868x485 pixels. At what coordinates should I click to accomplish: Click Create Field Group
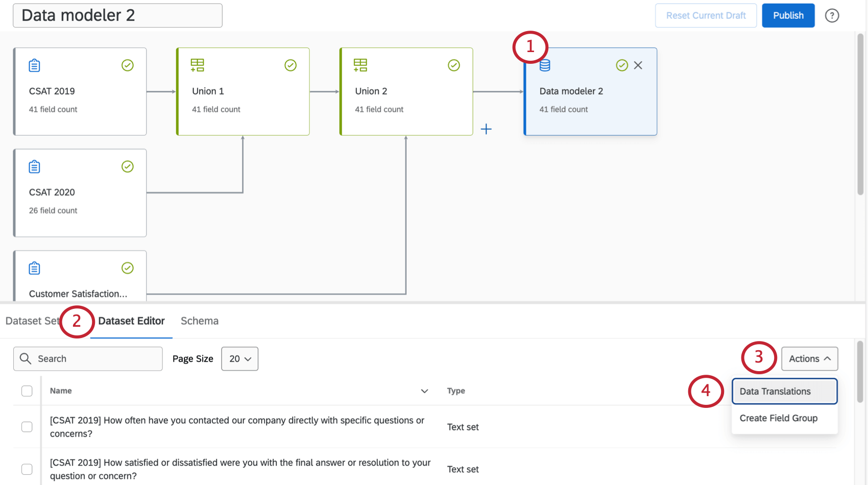[x=778, y=418]
